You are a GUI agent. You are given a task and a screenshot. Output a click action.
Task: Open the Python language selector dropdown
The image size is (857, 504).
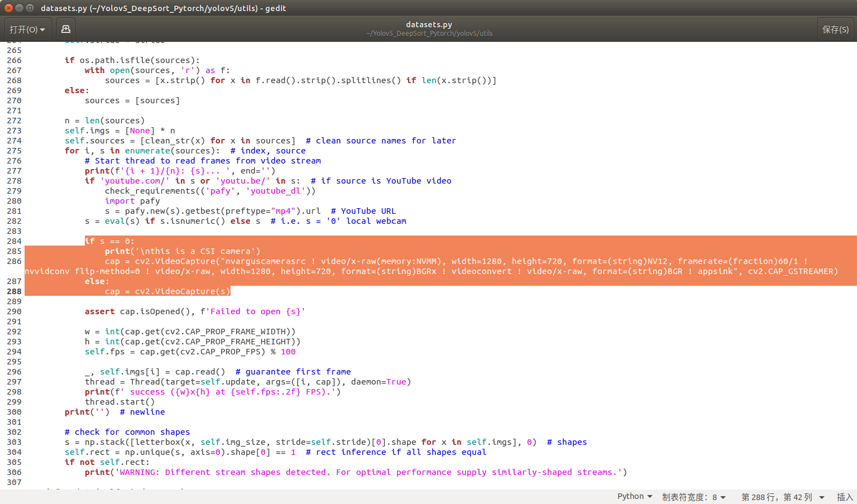pyautogui.click(x=635, y=496)
